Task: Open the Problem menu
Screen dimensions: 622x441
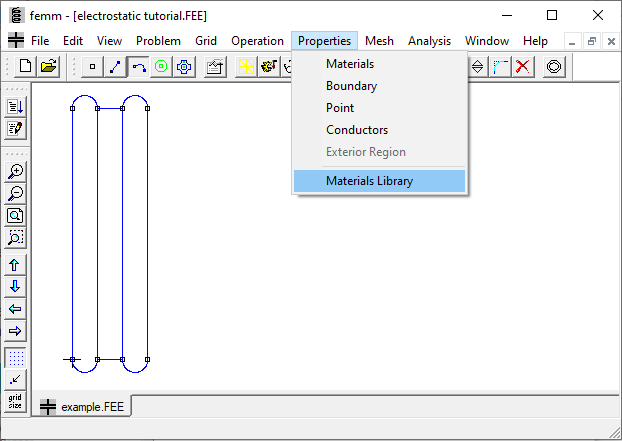Action: point(158,41)
